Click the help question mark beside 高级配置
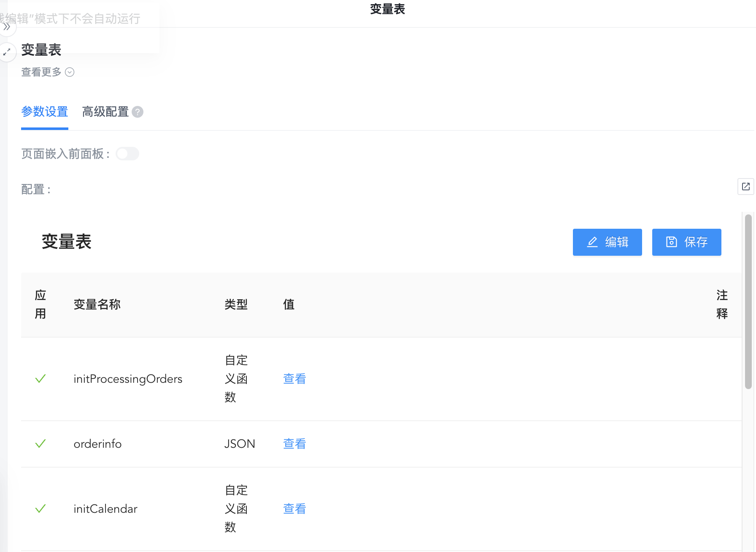 138,112
